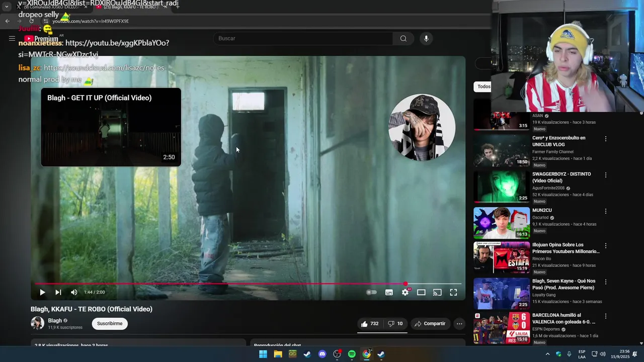Open options menu for Illojuan video

pyautogui.click(x=606, y=246)
